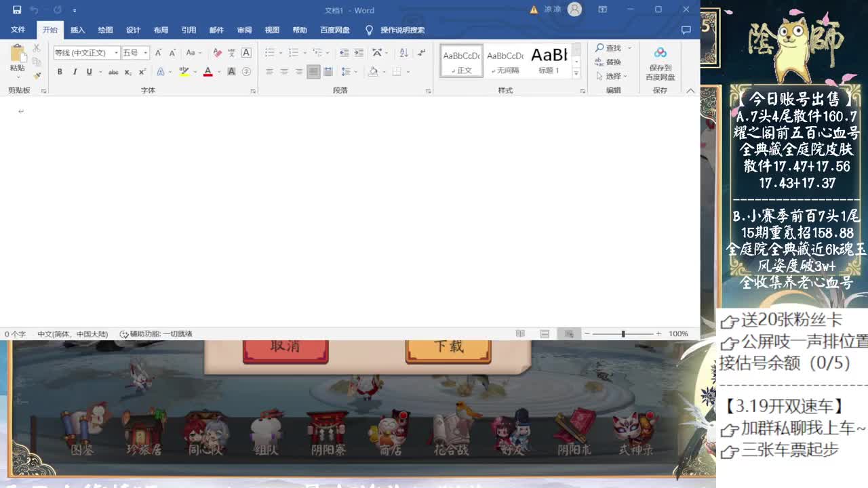Click the decrease indent icon

point(344,53)
